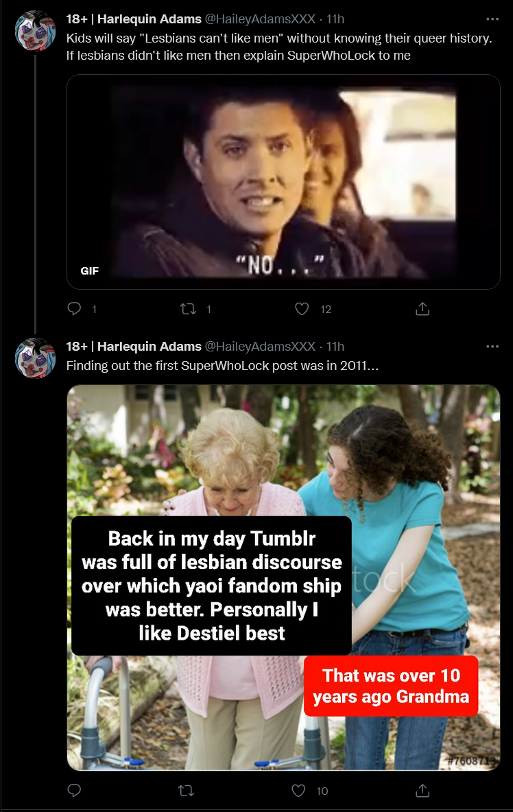Open the Grandma meme image
The image size is (513, 812).
(x=283, y=577)
